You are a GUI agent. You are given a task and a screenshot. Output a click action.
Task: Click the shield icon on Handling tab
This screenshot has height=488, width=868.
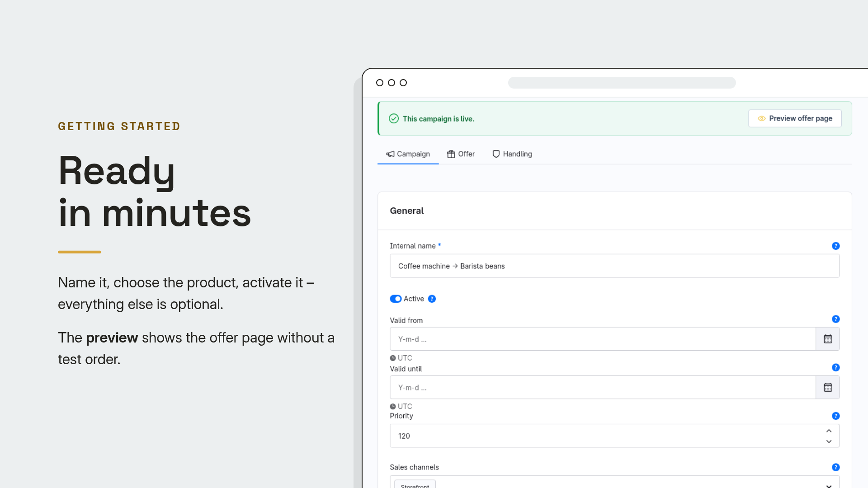[x=496, y=154]
